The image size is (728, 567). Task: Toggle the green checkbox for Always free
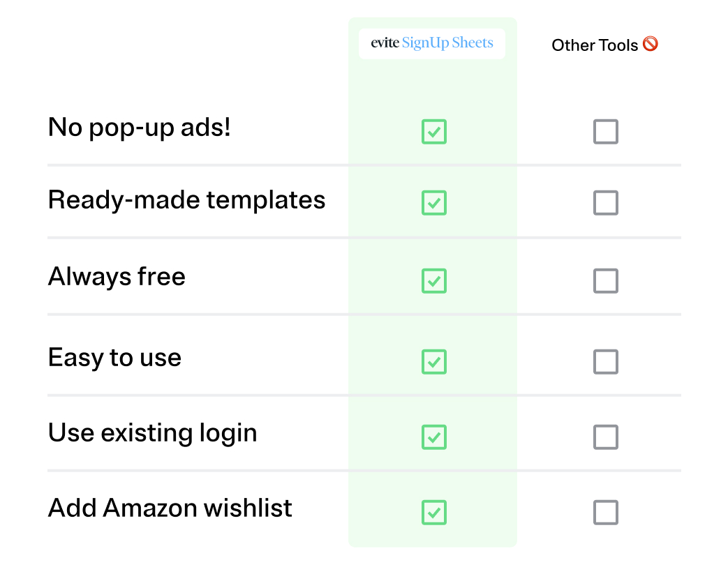434,281
